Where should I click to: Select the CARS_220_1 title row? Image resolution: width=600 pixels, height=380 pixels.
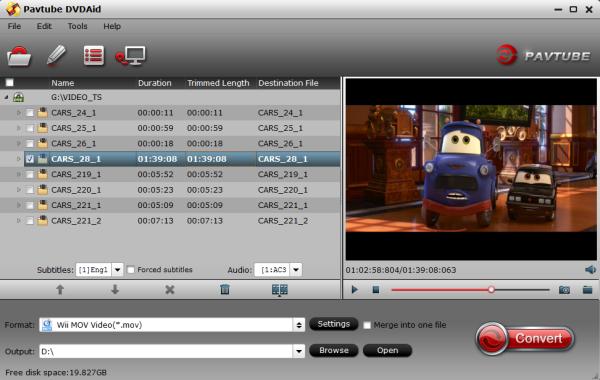coord(170,190)
